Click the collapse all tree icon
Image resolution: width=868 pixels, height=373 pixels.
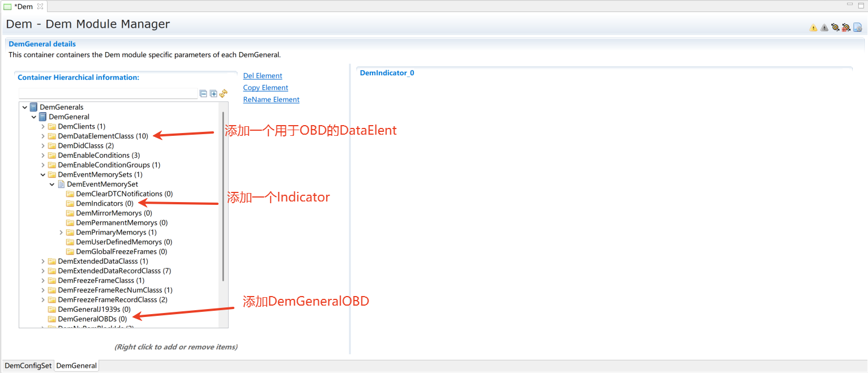coord(203,93)
